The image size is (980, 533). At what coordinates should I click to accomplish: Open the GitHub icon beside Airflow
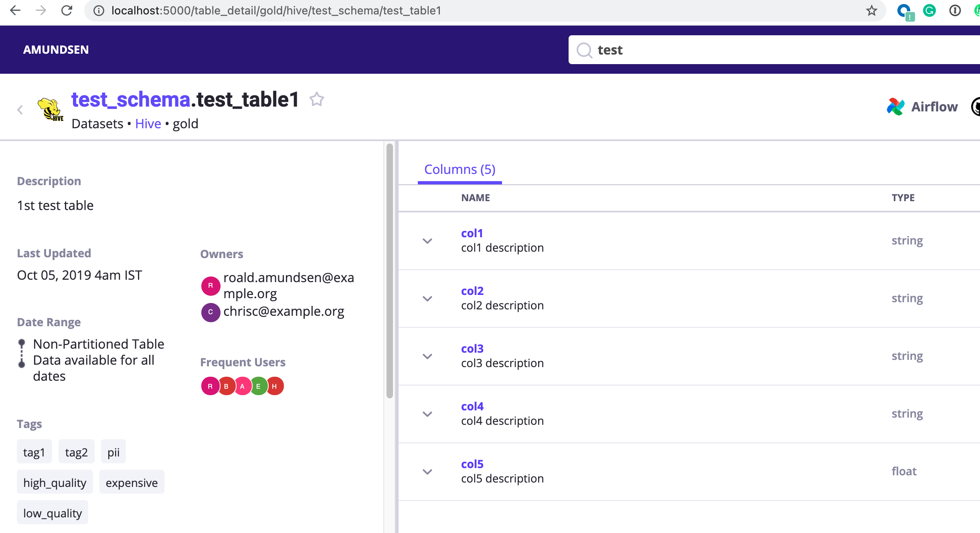pyautogui.click(x=977, y=107)
